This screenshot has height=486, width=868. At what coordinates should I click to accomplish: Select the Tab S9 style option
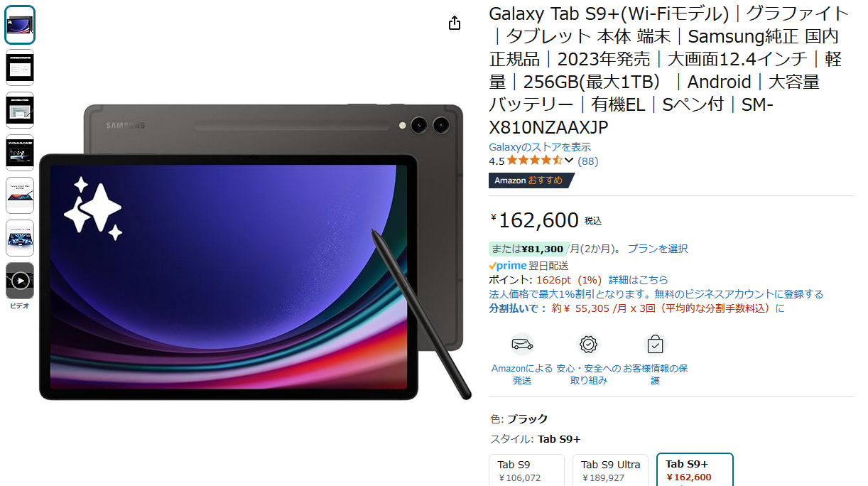click(526, 470)
